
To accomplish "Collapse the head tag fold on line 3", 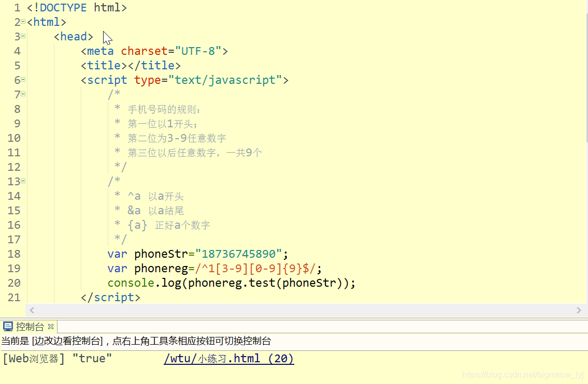I will 23,36.
